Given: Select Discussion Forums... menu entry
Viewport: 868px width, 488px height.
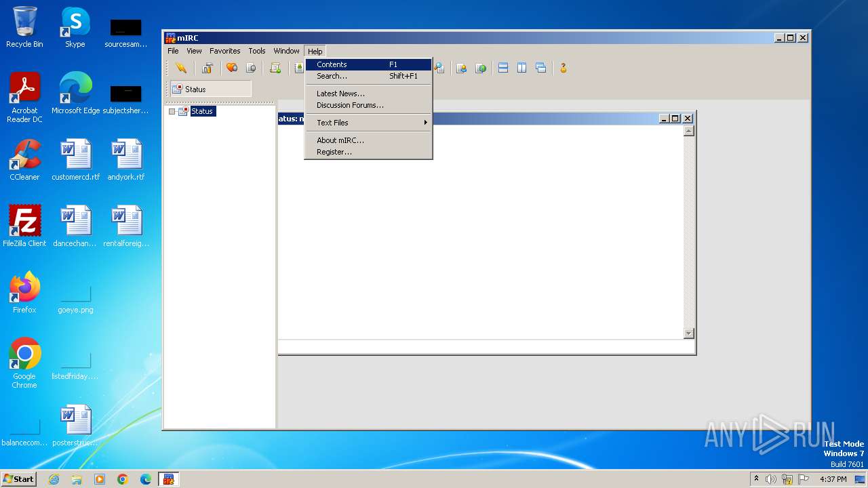Looking at the screenshot, I should point(368,105).
